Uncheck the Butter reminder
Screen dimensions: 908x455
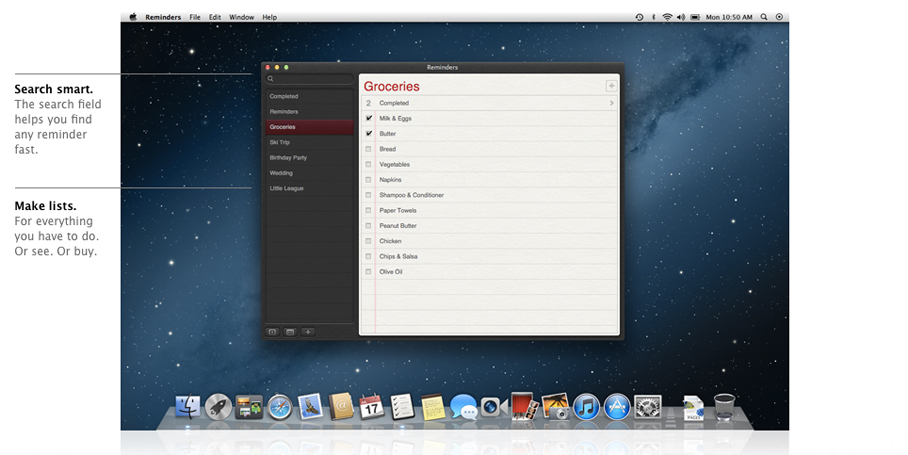tap(368, 133)
